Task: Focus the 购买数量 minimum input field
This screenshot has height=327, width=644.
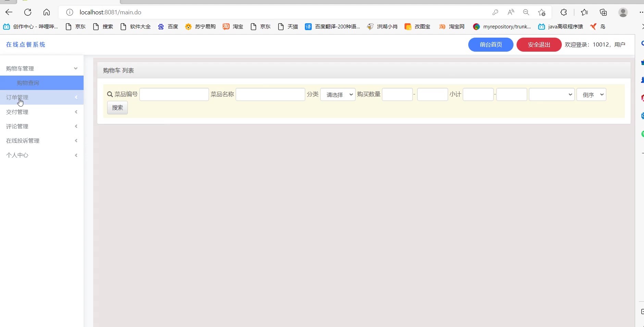Action: click(397, 94)
